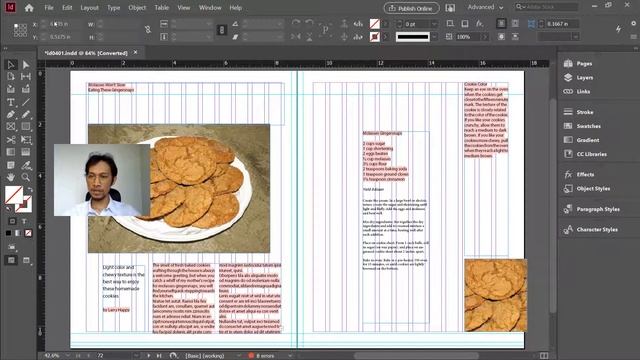Open the Layout menu
Image resolution: width=640 pixels, height=360 pixels.
pos(89,8)
